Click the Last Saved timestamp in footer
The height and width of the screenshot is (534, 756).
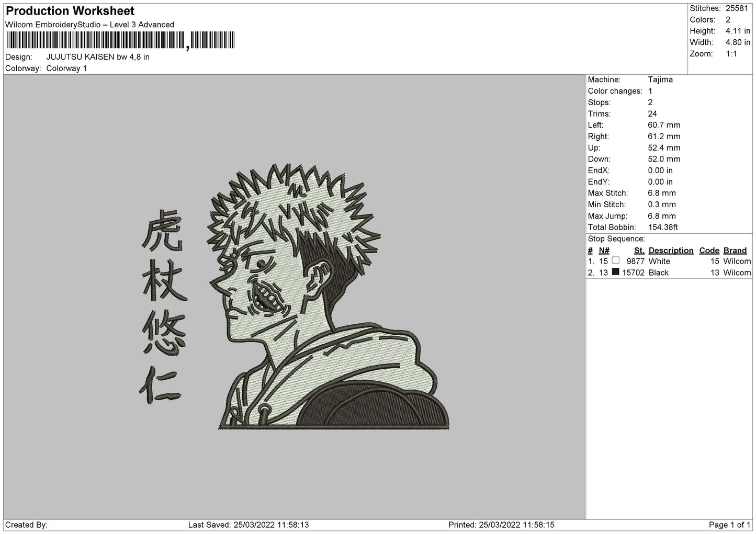click(248, 525)
